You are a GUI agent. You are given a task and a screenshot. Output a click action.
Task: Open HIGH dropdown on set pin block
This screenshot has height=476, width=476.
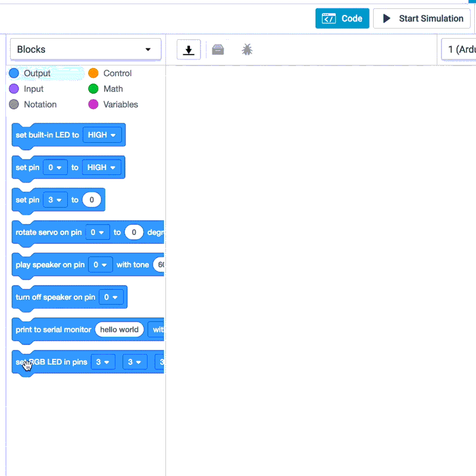tap(101, 167)
